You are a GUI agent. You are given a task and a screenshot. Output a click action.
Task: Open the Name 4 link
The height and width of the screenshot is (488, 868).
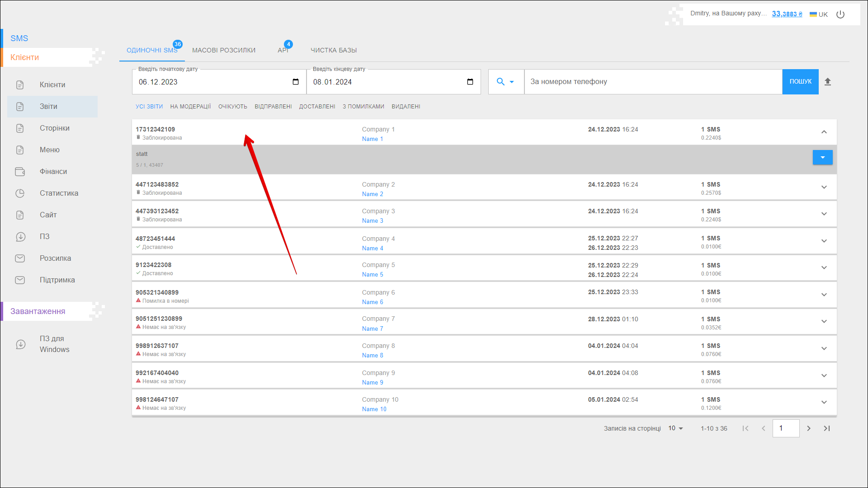point(373,248)
